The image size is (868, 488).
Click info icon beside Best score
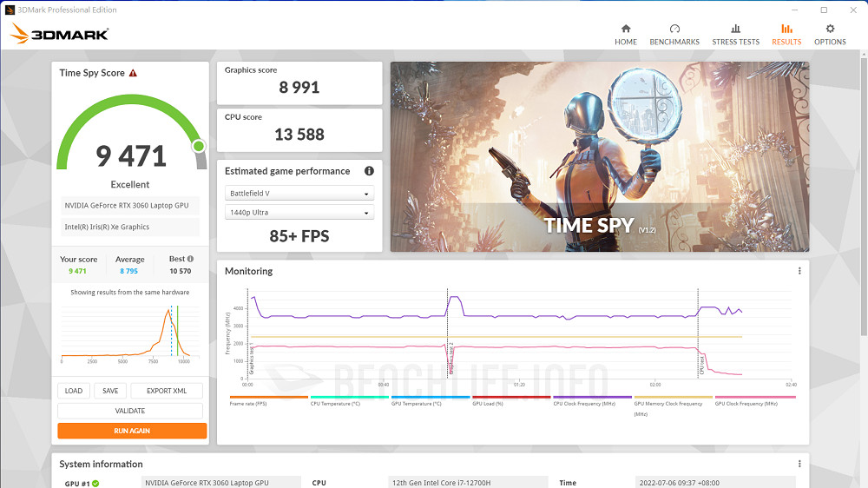pos(190,259)
